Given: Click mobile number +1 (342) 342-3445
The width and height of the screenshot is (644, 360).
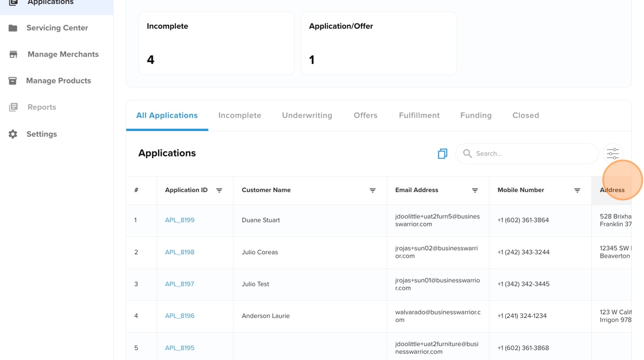Looking at the screenshot, I should pos(524,284).
